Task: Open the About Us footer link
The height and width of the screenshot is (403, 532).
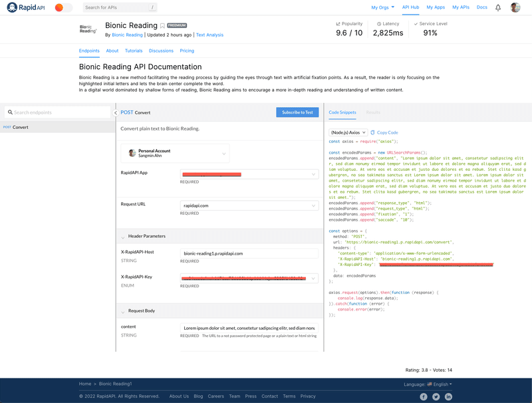Action: click(179, 396)
